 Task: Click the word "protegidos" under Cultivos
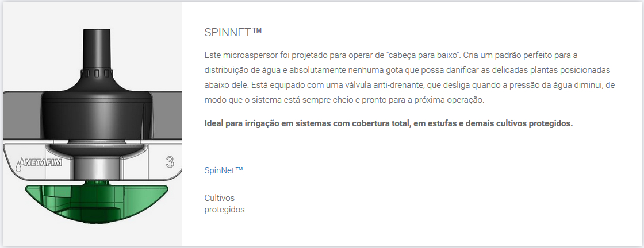225,210
